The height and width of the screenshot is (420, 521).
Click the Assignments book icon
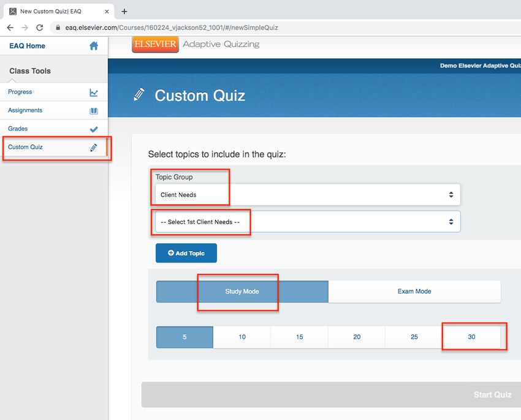94,111
